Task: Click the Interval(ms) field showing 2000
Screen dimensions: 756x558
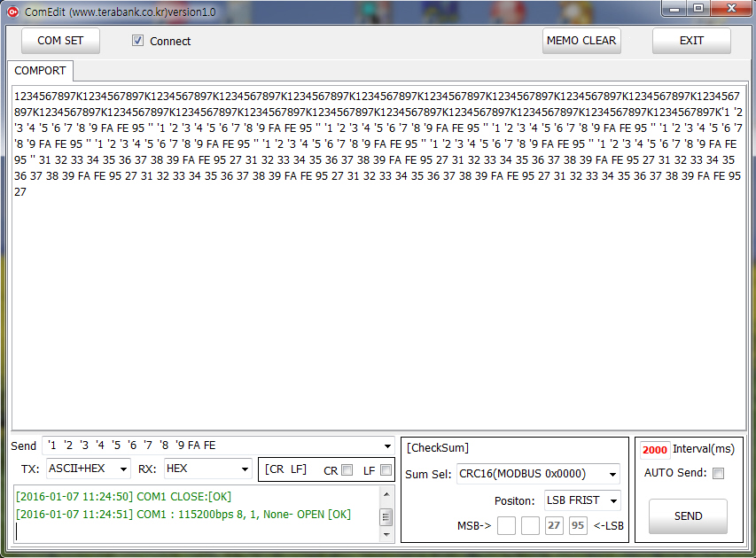Action: tap(655, 450)
